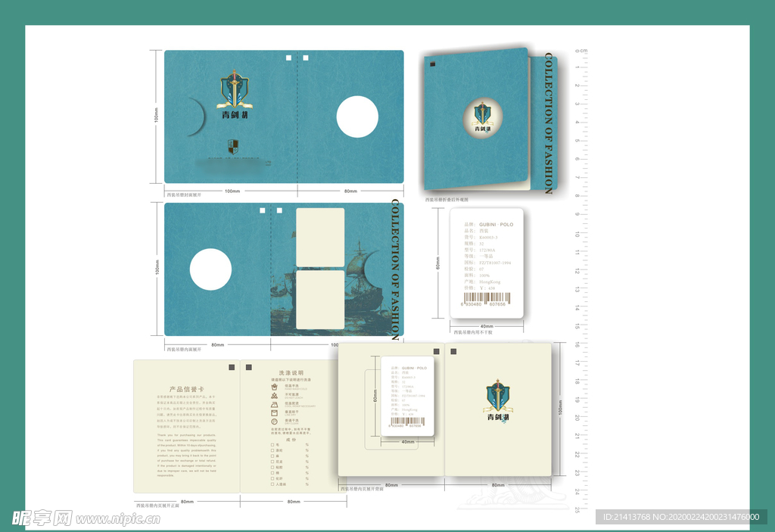
Task: Click the sword-and-shield logo above 青剑湖 on the cover spread
Action: tap(235, 89)
